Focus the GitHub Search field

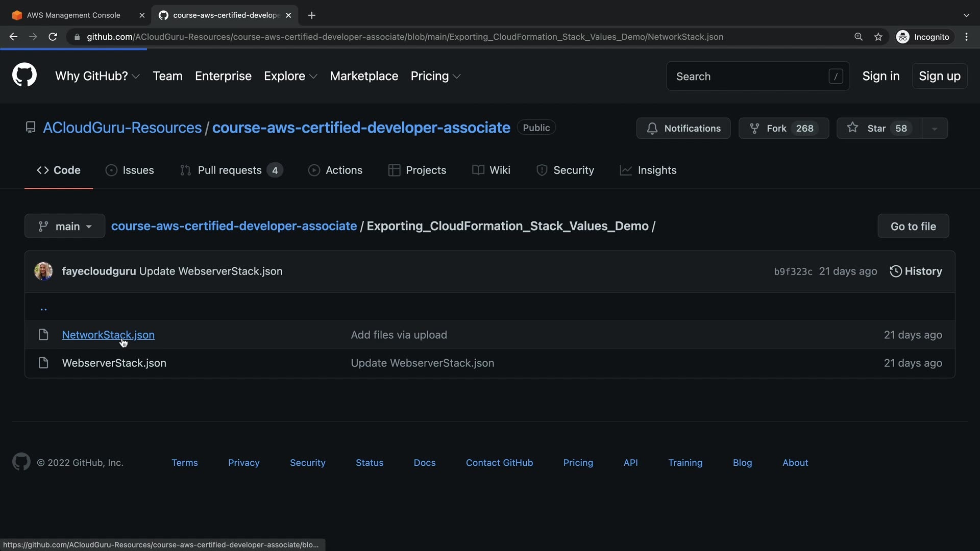[x=750, y=76]
